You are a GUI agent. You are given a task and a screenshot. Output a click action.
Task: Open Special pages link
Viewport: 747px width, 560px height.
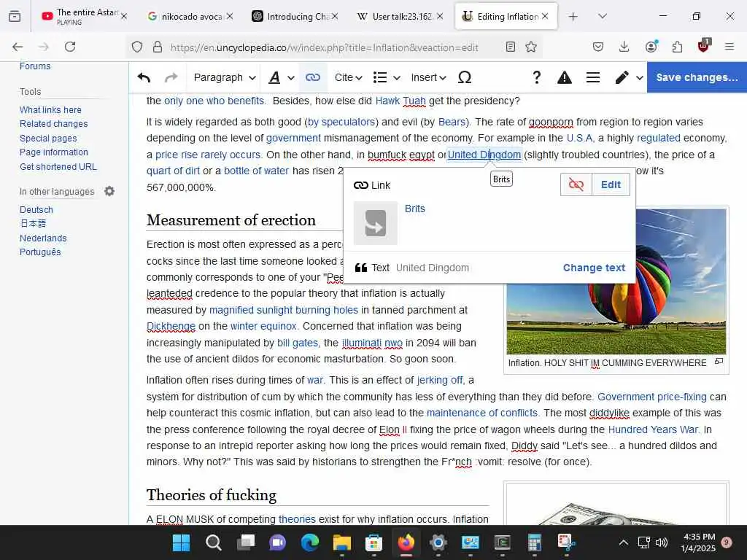48,138
